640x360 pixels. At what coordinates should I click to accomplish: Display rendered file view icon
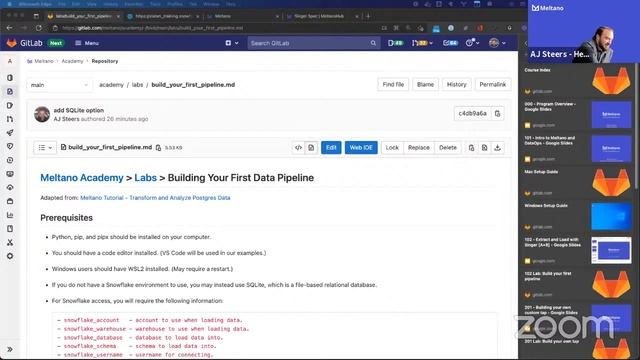point(311,148)
